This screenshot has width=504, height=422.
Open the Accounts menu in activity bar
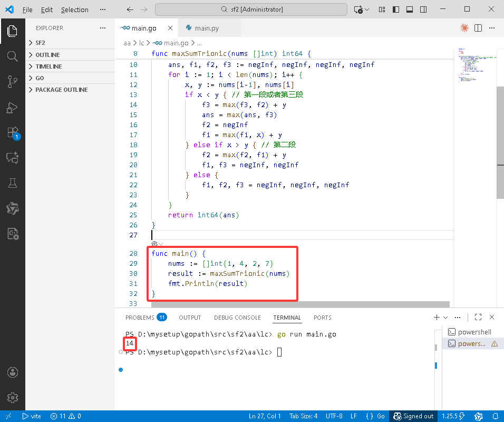pyautogui.click(x=12, y=372)
